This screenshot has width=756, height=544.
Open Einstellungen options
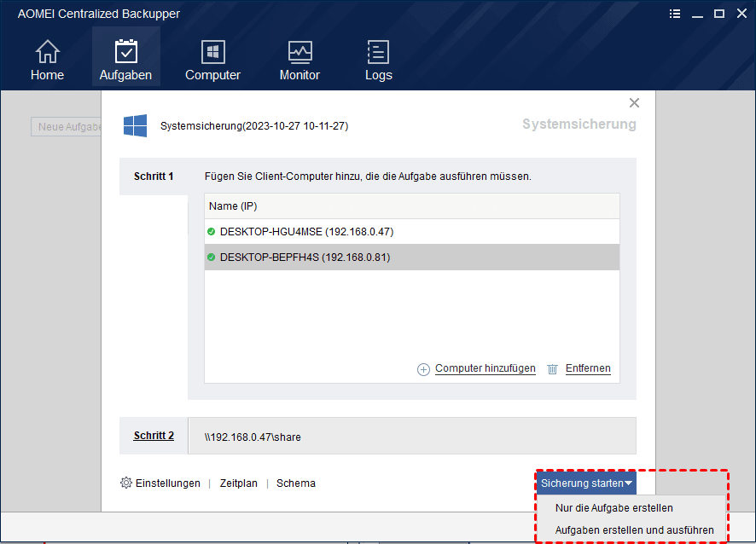(x=167, y=483)
